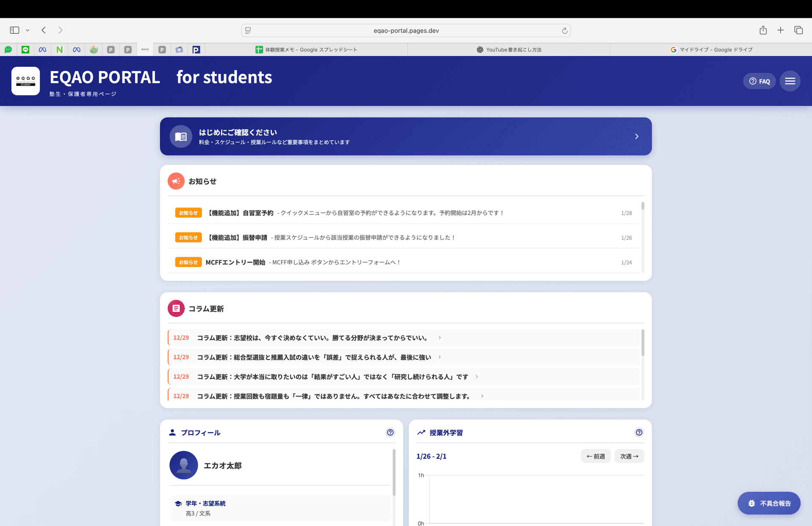Screen dimensions: 812x526
Task: Open the help icon on the プロフィール card
Action: (390, 432)
